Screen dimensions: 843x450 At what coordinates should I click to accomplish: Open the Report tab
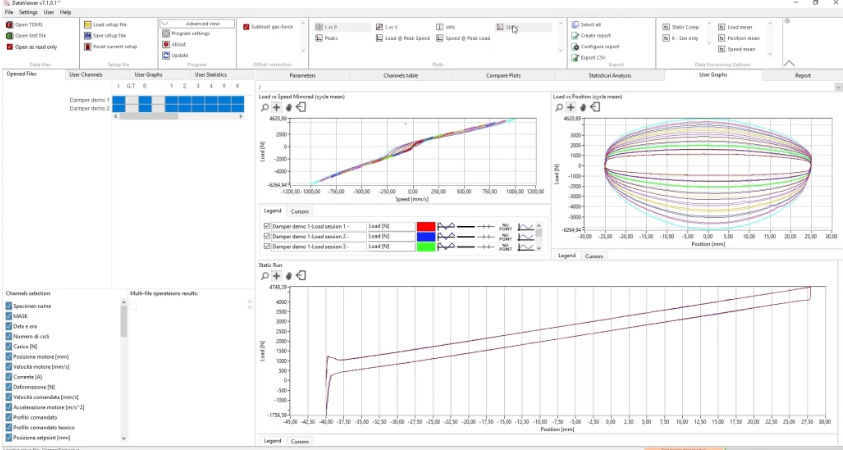click(803, 76)
